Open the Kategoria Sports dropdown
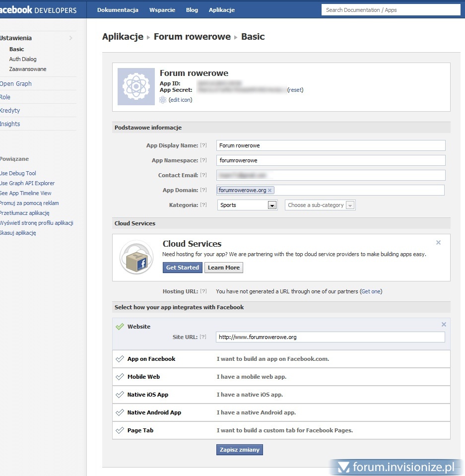465x476 pixels. [272, 205]
